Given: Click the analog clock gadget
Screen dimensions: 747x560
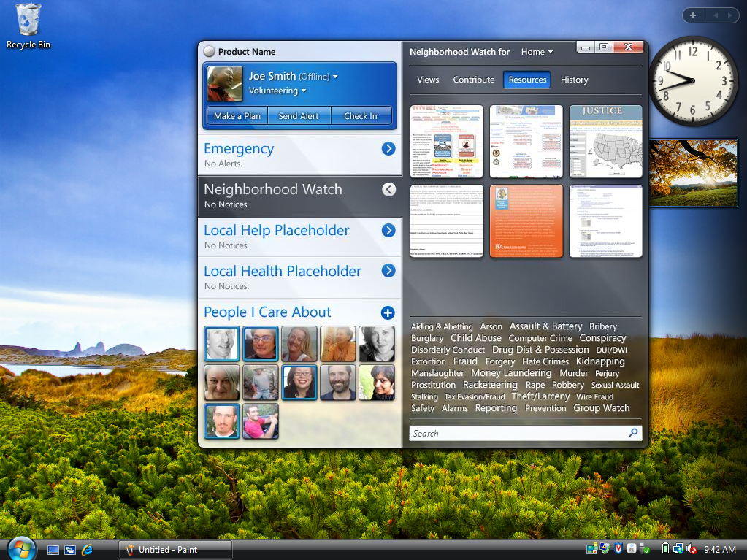Looking at the screenshot, I should pyautogui.click(x=692, y=80).
